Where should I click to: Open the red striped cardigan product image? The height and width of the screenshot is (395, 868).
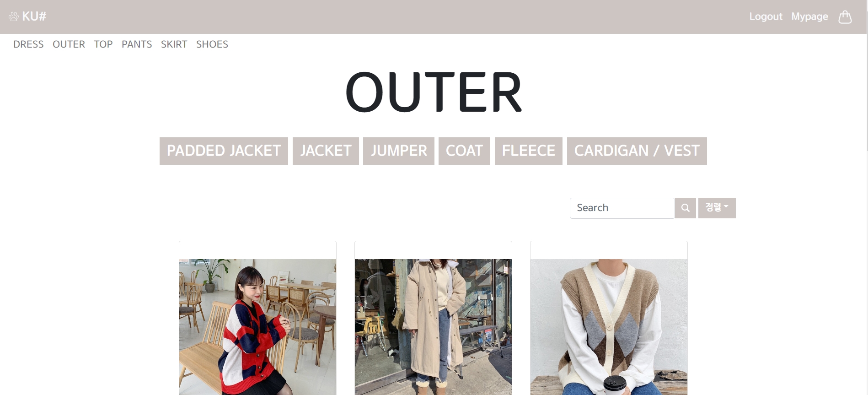point(257,327)
